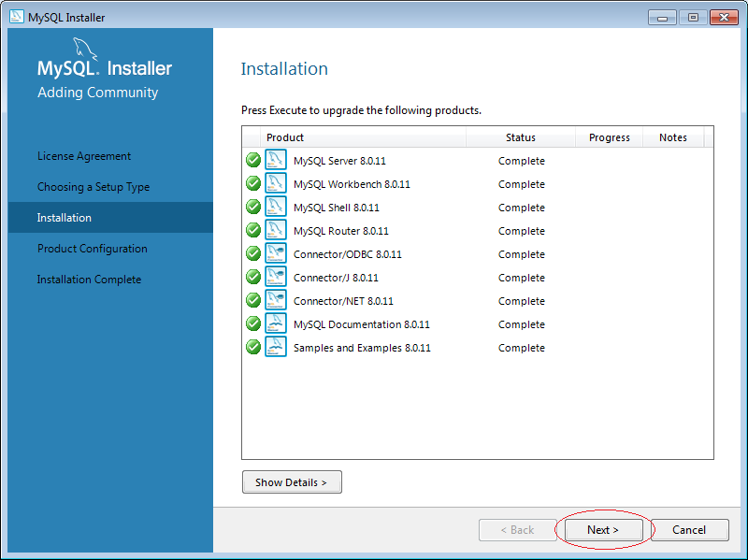Click the Installation page heading

(284, 68)
